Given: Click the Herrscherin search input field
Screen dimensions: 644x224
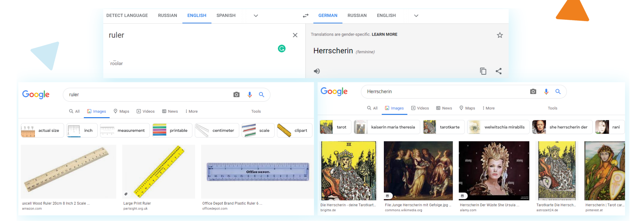Looking at the screenshot, I should 443,92.
